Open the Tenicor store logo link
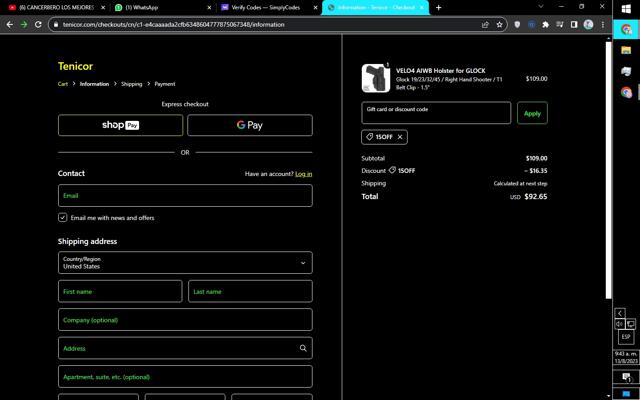640x400 pixels. 75,66
